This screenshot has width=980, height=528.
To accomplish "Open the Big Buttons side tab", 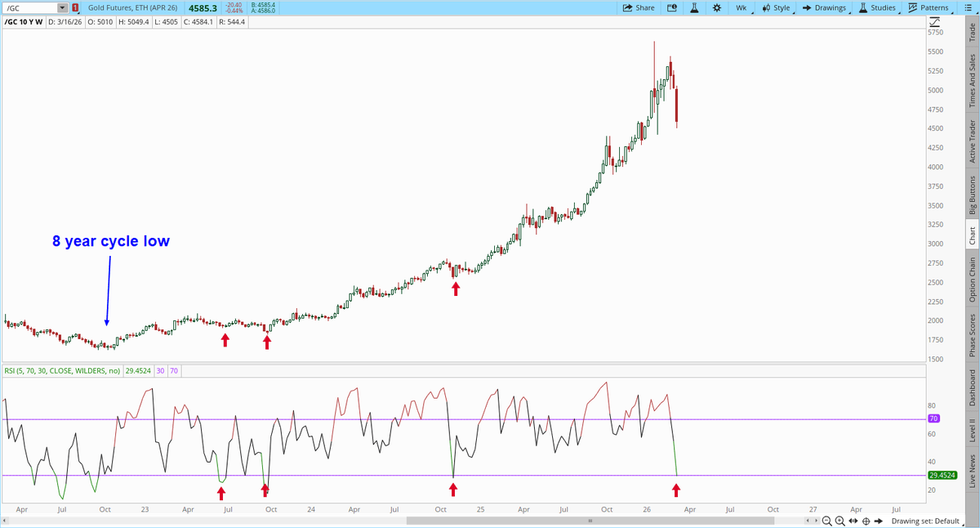I will coord(972,195).
